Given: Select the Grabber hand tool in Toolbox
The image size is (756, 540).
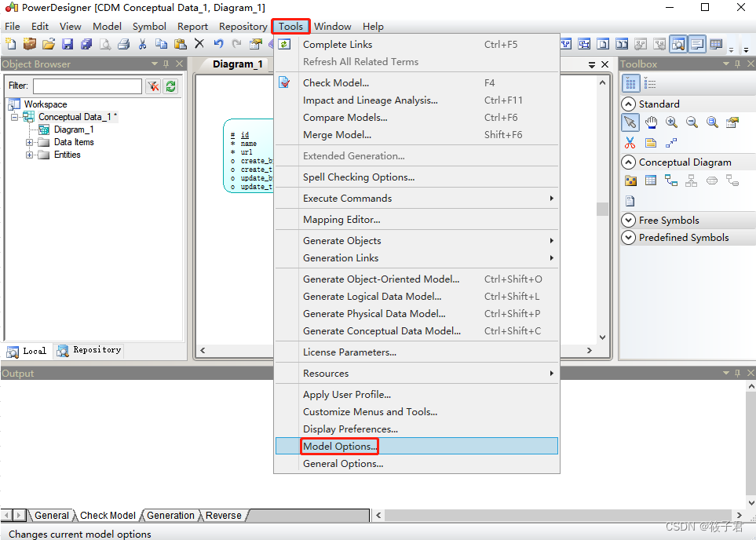Looking at the screenshot, I should (x=652, y=122).
